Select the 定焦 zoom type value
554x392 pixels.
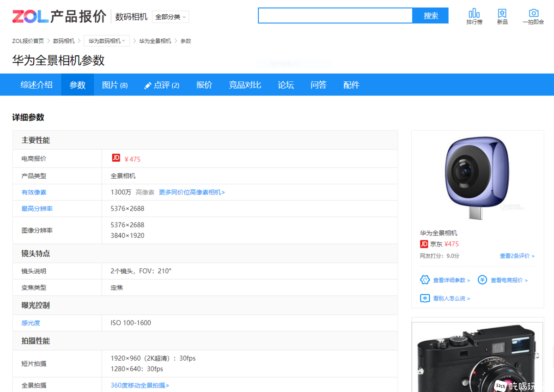click(x=117, y=288)
